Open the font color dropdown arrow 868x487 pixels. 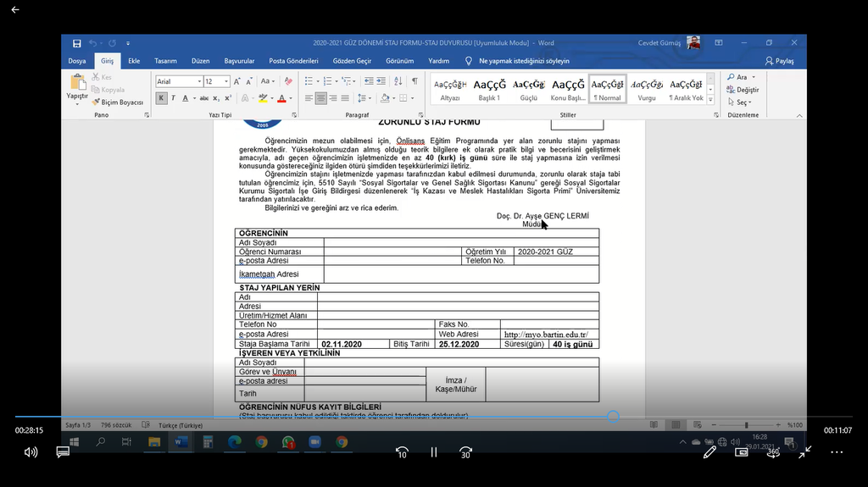coord(291,98)
